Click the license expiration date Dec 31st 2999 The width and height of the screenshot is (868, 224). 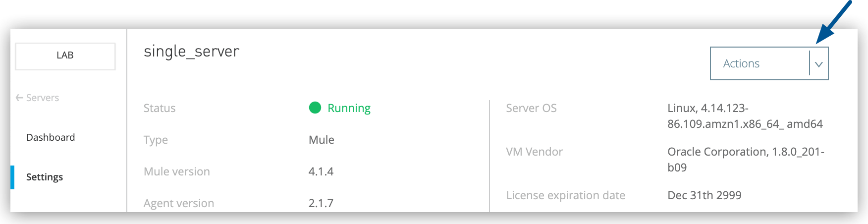704,195
